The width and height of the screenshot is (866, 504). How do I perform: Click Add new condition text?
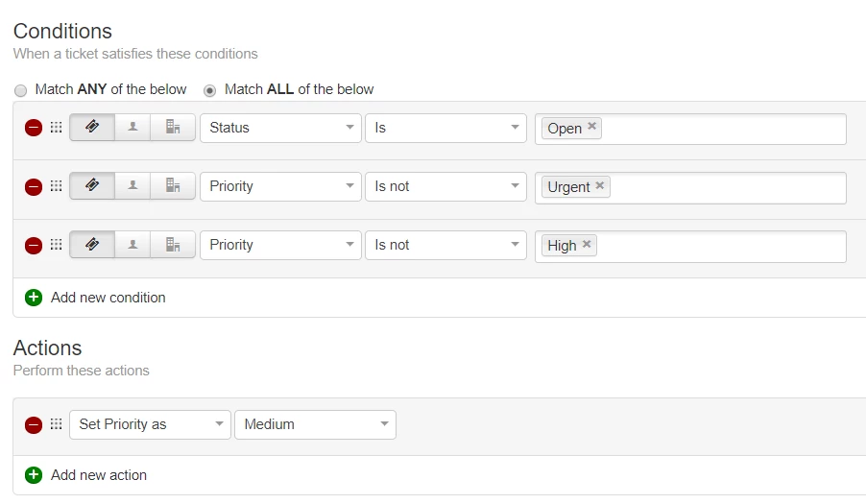[x=108, y=298]
